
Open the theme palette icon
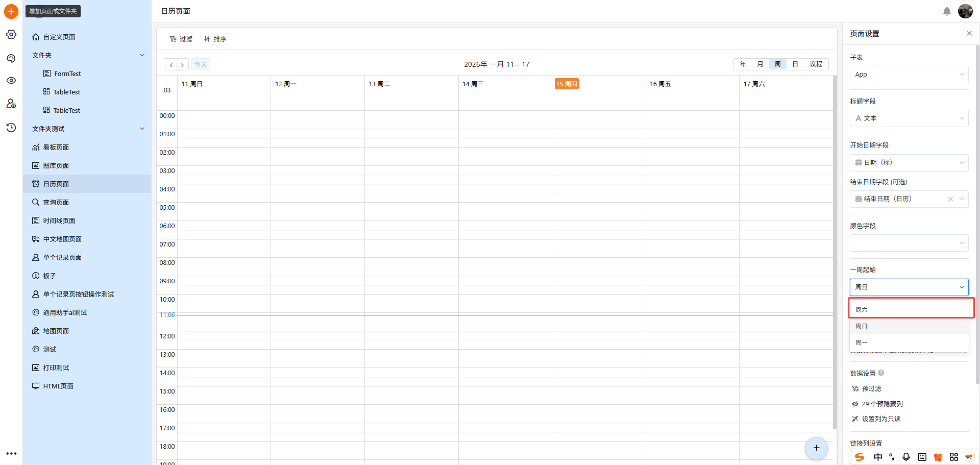[11, 58]
